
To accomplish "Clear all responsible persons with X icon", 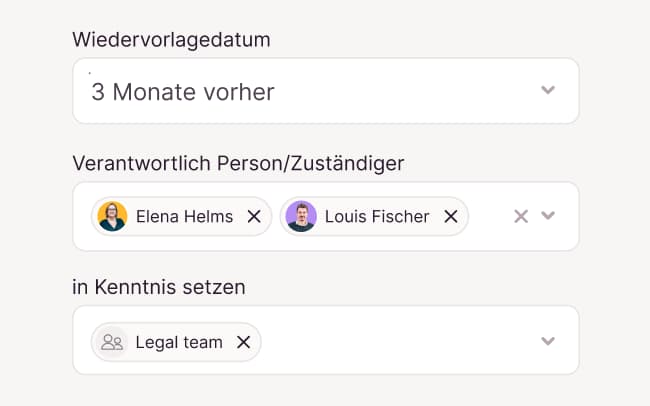I will 520,216.
